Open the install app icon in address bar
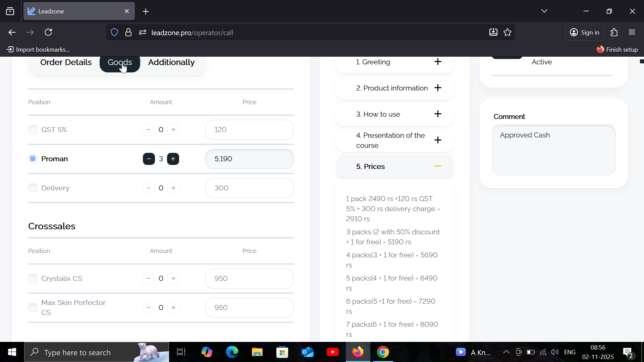The width and height of the screenshot is (644, 362). (x=493, y=33)
